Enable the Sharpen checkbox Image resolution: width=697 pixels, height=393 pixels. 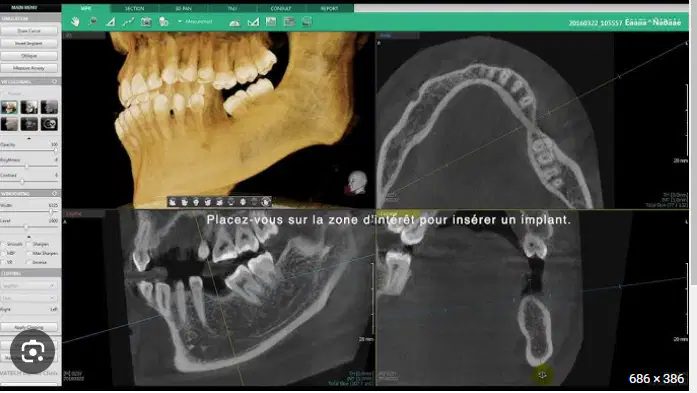[x=29, y=244]
